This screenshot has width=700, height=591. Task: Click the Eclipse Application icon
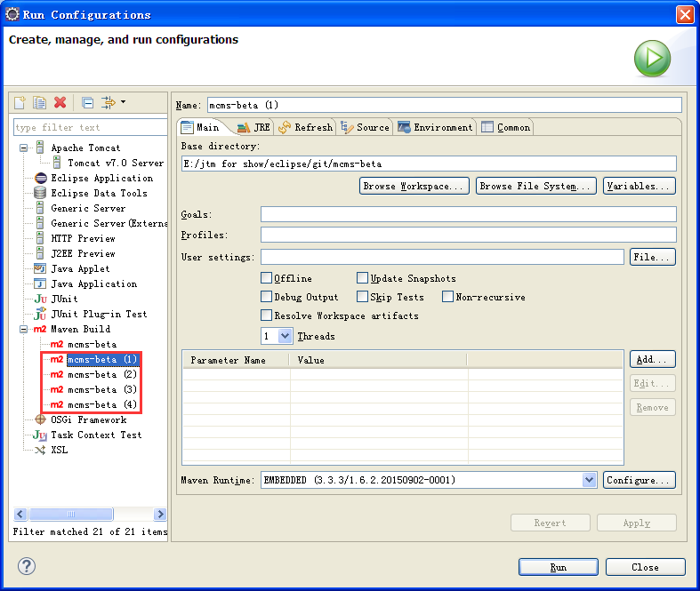pyautogui.click(x=41, y=178)
